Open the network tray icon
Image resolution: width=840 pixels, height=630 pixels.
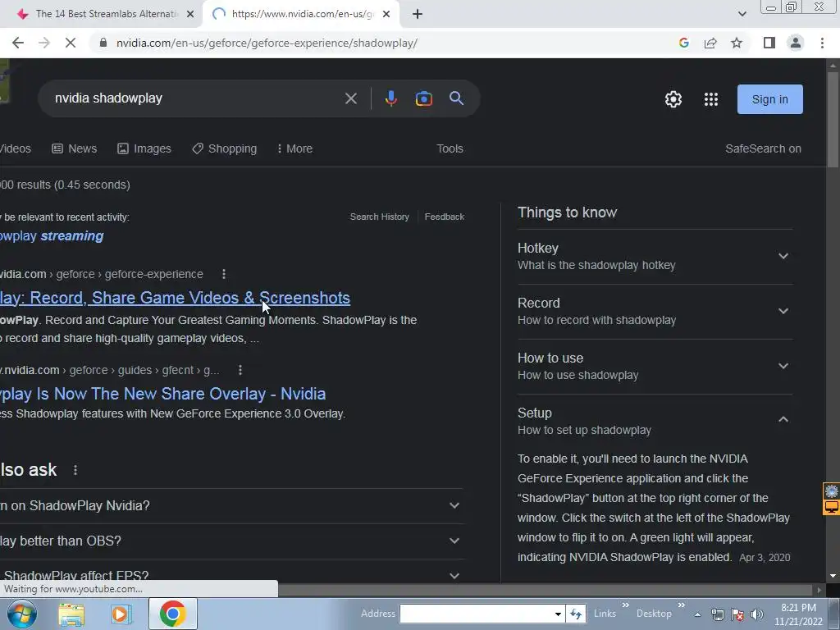(718, 614)
